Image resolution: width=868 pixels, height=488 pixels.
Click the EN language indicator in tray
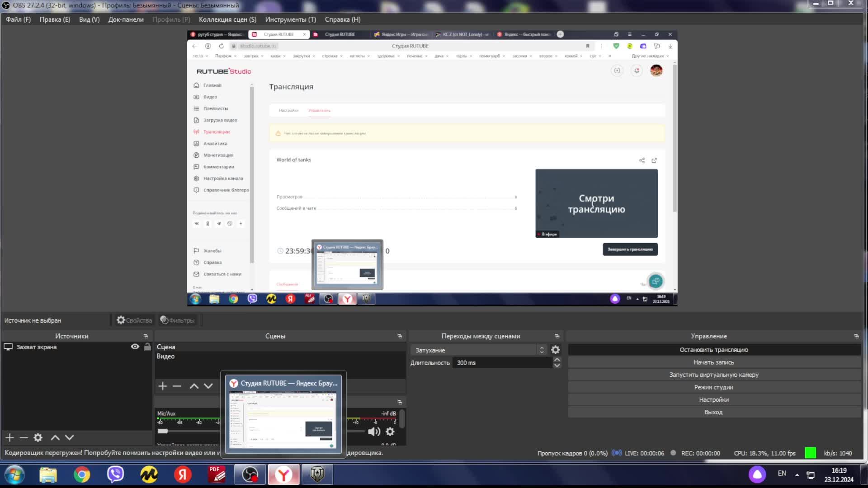tap(782, 474)
